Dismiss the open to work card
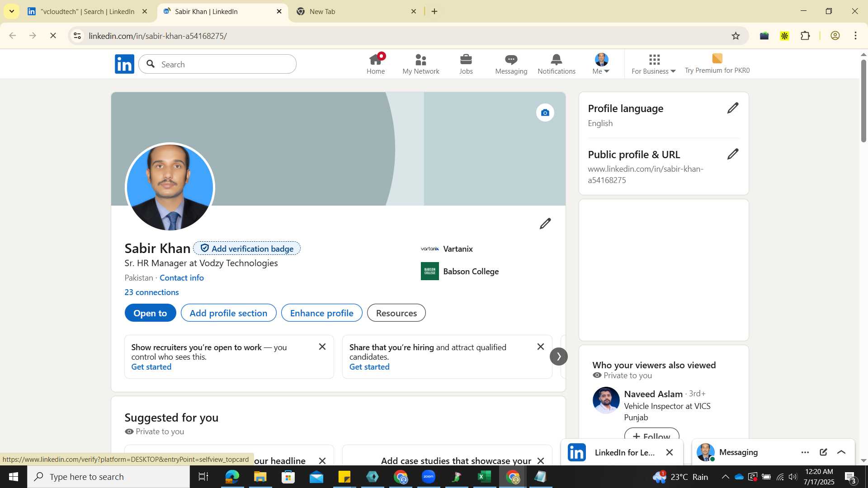 [322, 347]
